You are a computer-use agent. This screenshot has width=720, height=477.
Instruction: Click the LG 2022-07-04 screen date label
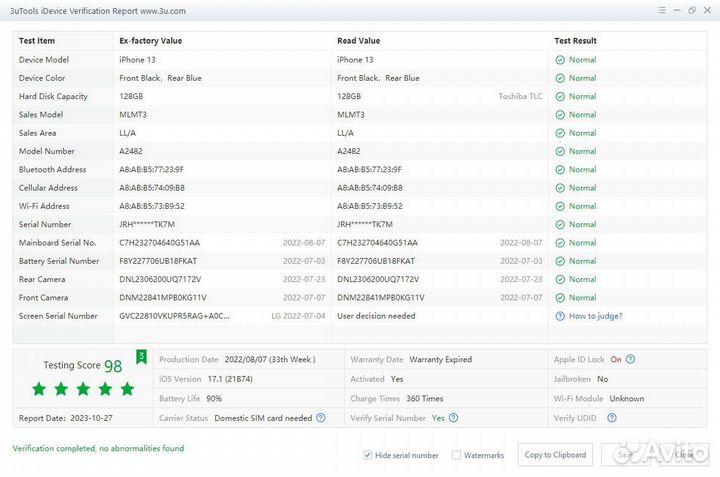[298, 316]
